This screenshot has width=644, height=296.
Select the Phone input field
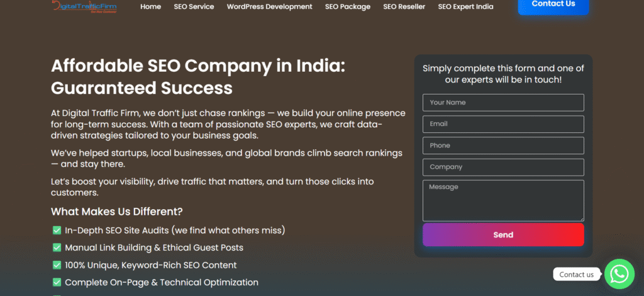(x=503, y=145)
